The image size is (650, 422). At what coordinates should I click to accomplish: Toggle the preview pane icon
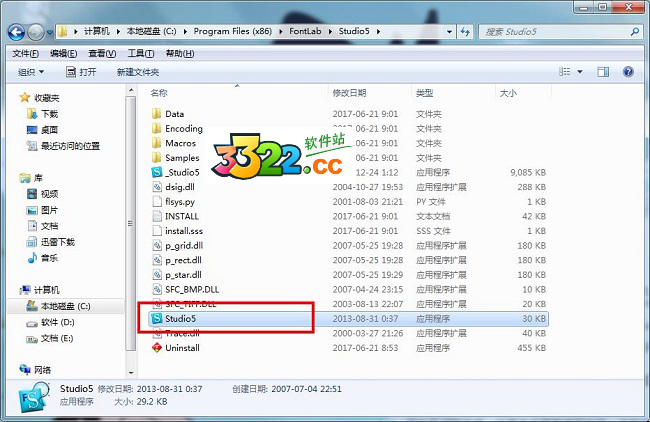(603, 72)
